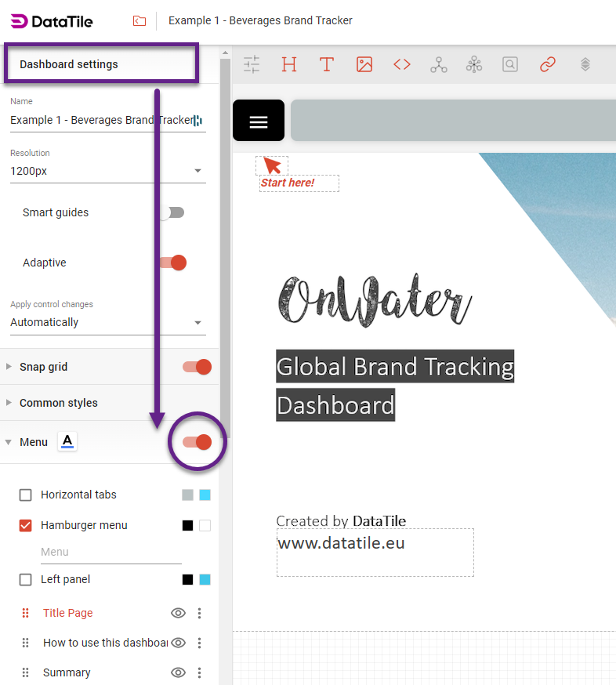The width and height of the screenshot is (616, 685).
Task: Click the embed code icon
Action: point(402,64)
